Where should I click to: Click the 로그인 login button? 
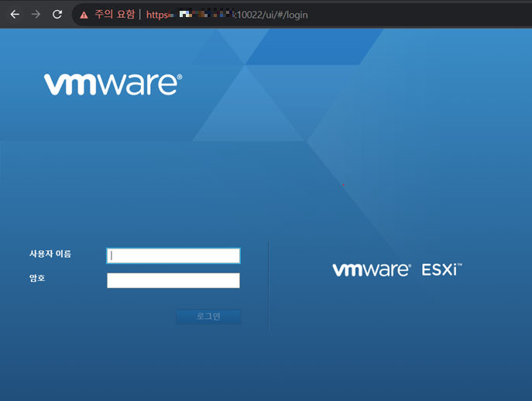[x=208, y=317]
